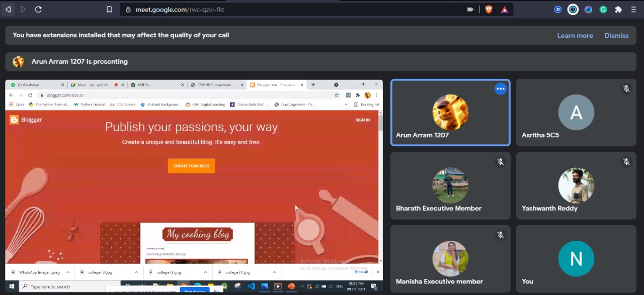Screen dimensions: 644x295
Task: Click the Bharath Executive Member avatar
Action: coord(450,185)
